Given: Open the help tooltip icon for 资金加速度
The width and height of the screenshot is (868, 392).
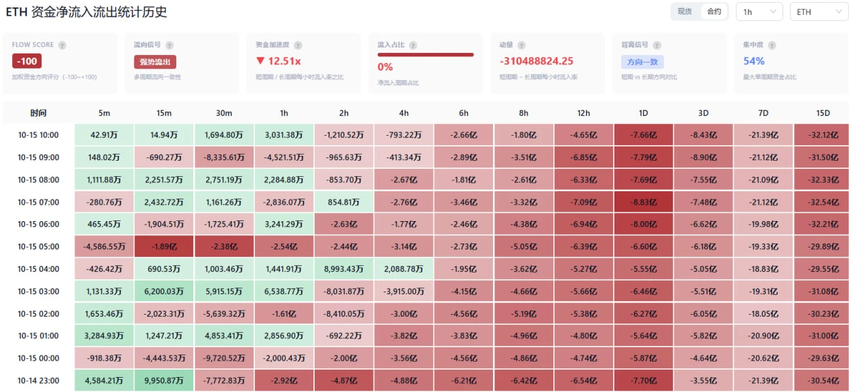Looking at the screenshot, I should [x=298, y=45].
